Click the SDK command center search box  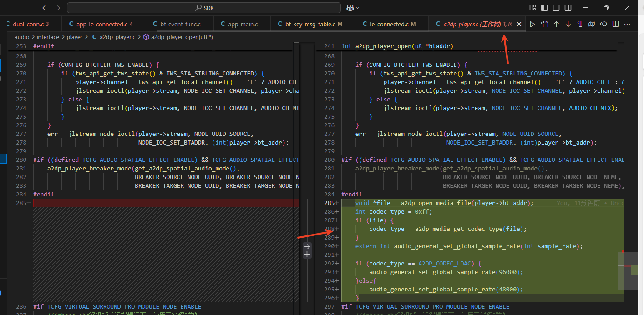point(204,8)
